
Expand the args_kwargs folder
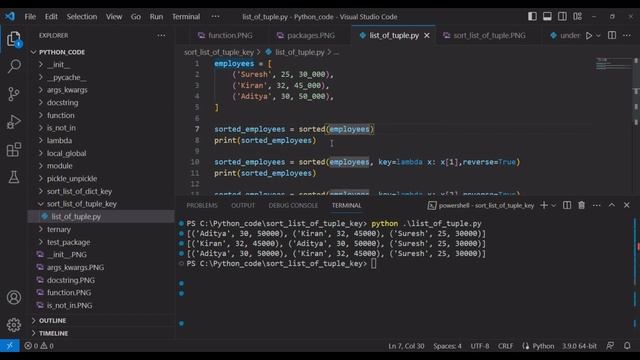coord(101,90)
